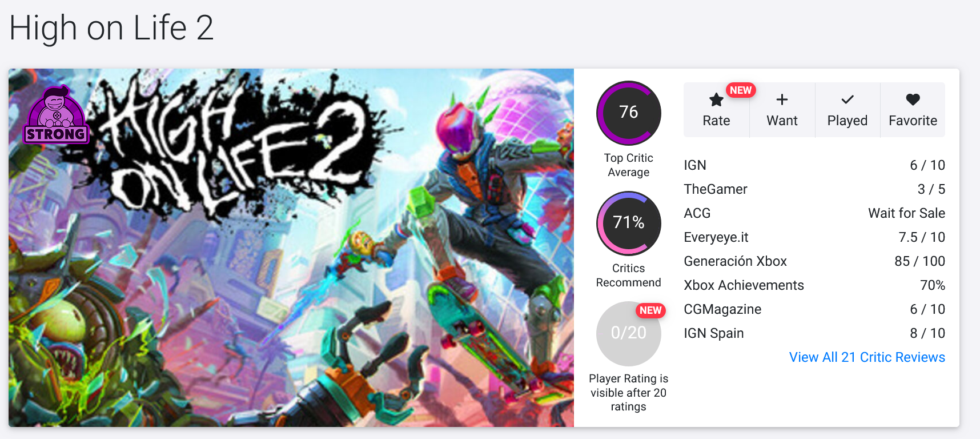This screenshot has width=980, height=439.
Task: Open Xbox Achievements review
Action: click(744, 285)
